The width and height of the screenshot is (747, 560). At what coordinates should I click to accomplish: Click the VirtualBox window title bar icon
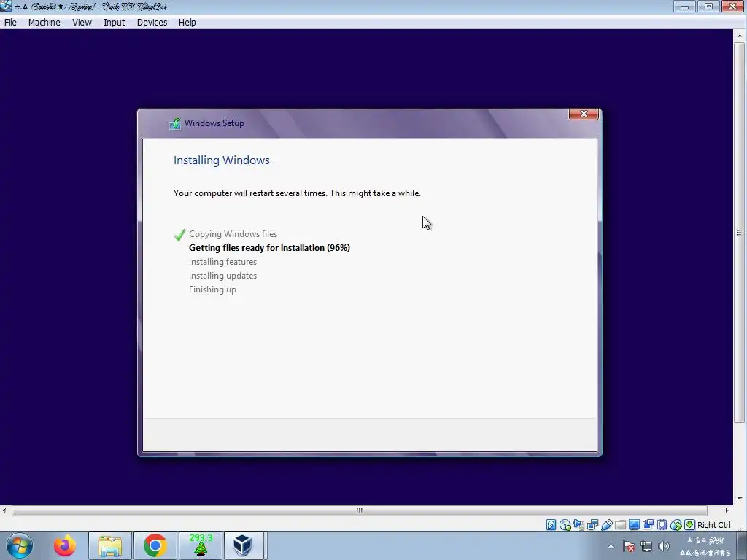tap(5, 6)
